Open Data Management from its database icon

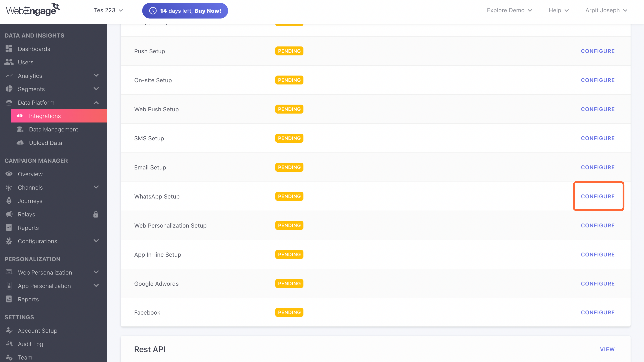pos(20,129)
